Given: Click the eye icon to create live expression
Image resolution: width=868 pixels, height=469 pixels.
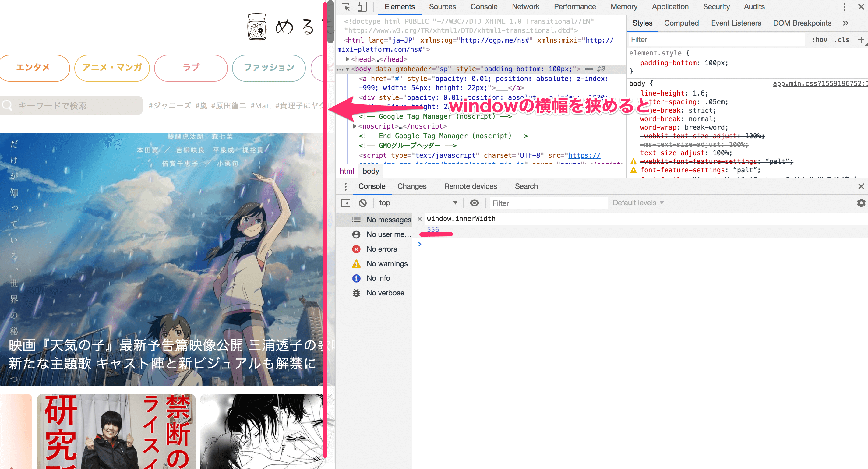Looking at the screenshot, I should 475,203.
